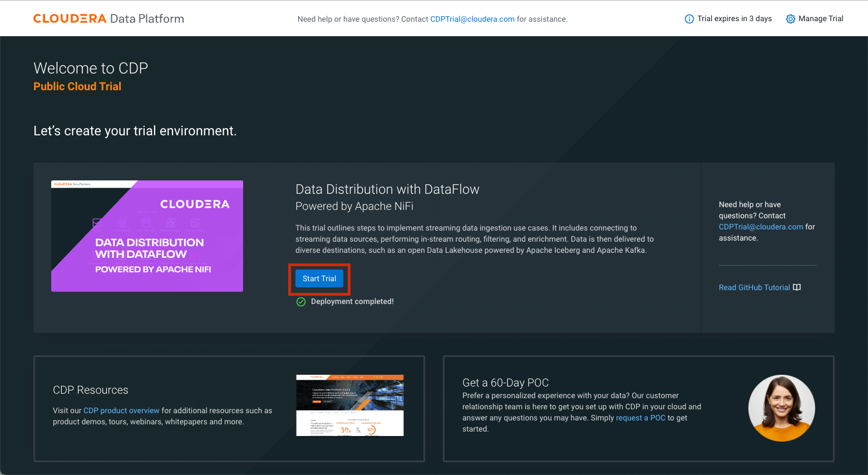
Task: Click the 'Data Distribution with DataFlow' heading
Action: [387, 189]
